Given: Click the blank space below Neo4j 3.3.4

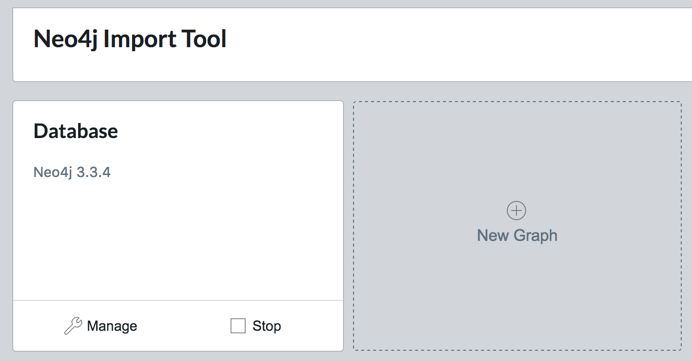Looking at the screenshot, I should (x=178, y=238).
